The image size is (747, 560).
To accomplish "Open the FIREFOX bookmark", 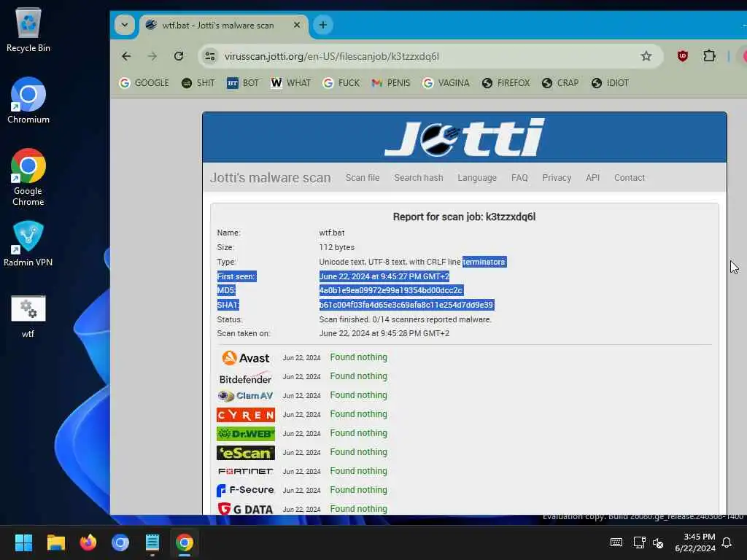I will (506, 83).
